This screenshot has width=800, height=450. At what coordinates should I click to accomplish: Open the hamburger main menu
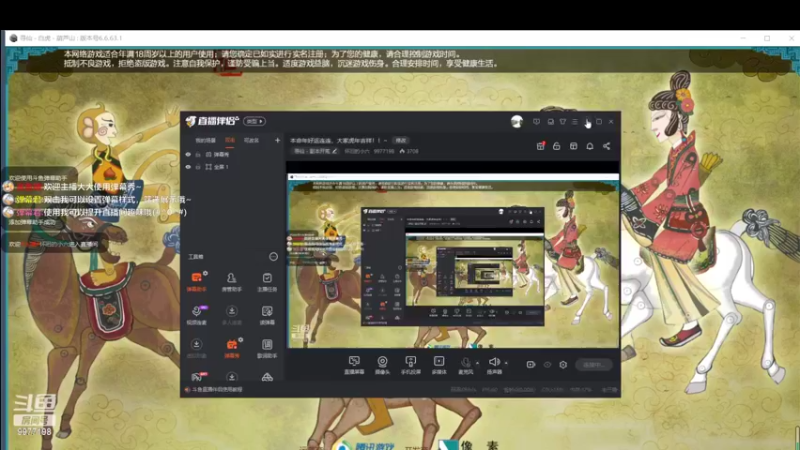click(x=575, y=121)
